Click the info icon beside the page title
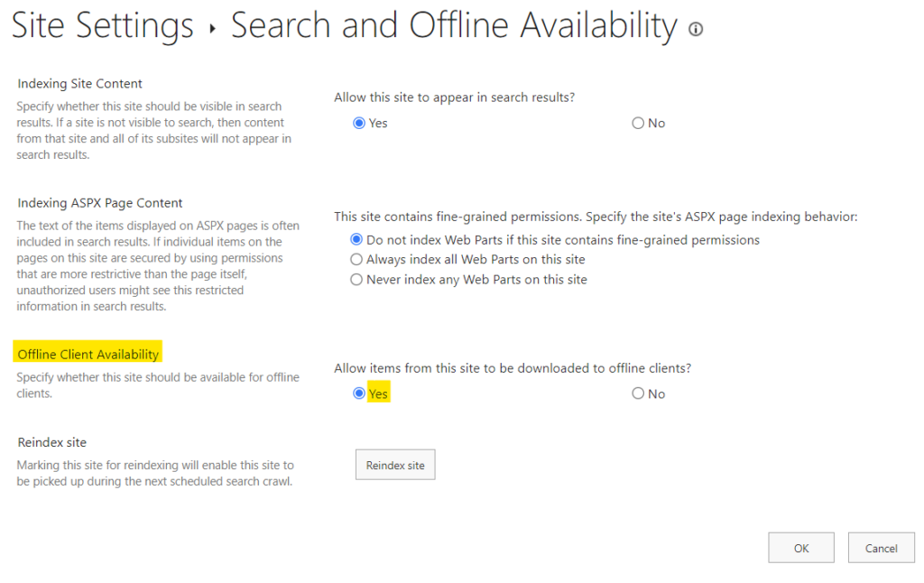This screenshot has width=924, height=583. coord(695,29)
